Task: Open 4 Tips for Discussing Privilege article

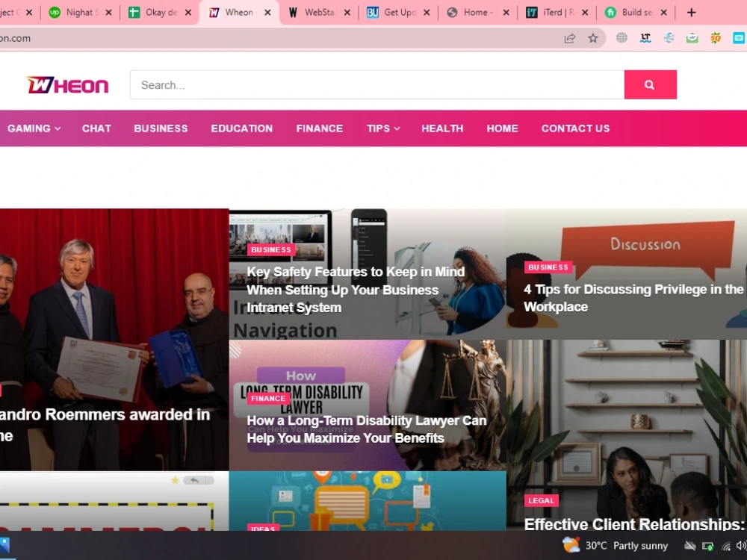Action: [633, 298]
